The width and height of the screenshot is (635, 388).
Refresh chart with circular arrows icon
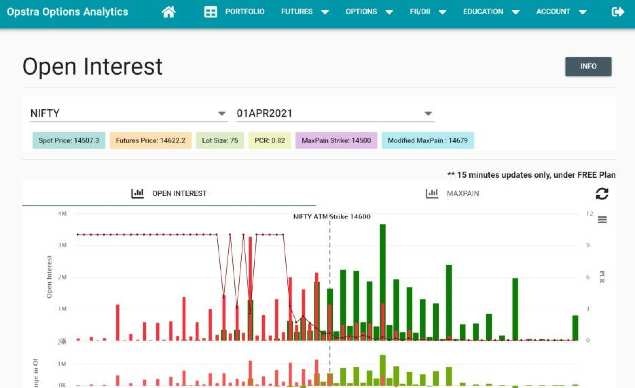[602, 194]
